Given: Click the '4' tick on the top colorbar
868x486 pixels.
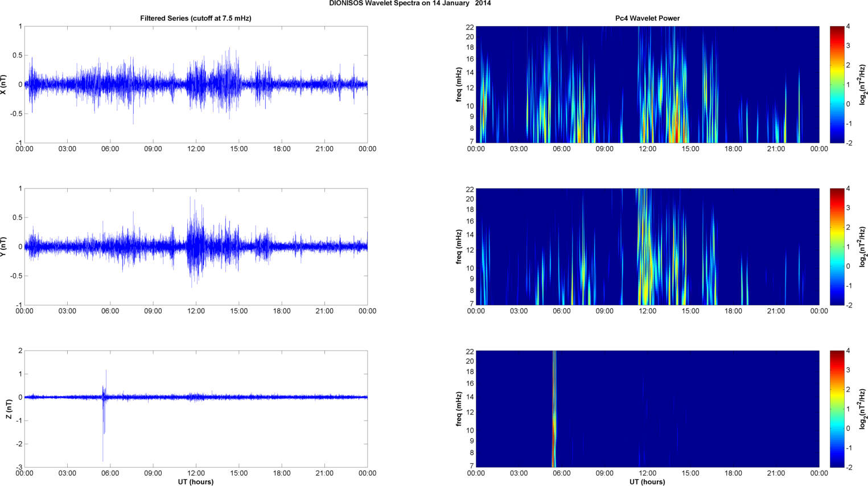Looking at the screenshot, I should (848, 26).
